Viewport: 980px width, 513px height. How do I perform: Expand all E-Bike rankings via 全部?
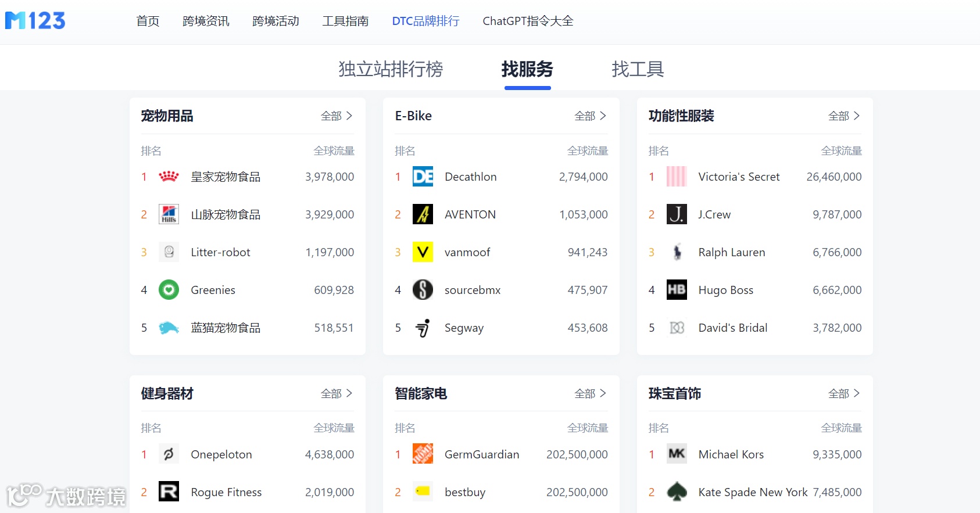(591, 116)
